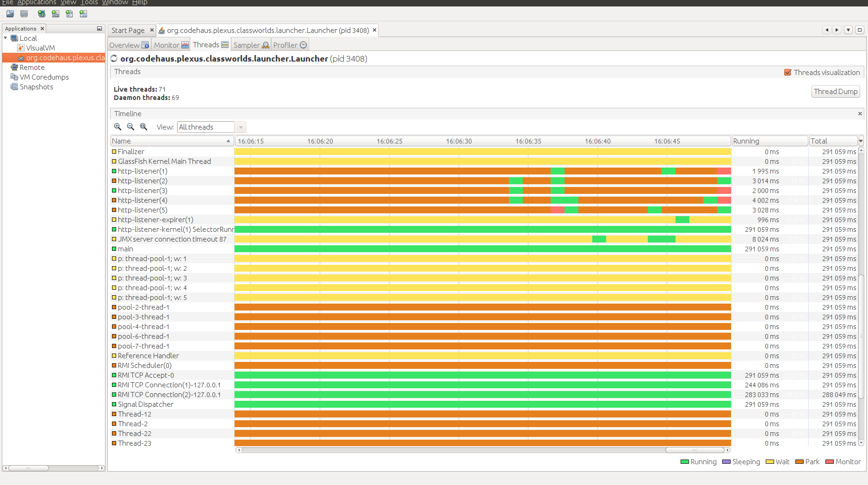Click the timeline horizontal scrollbar thumb

click(694, 450)
